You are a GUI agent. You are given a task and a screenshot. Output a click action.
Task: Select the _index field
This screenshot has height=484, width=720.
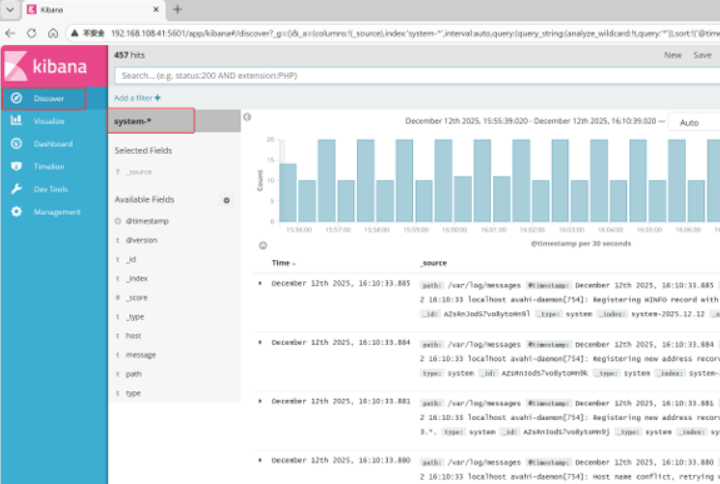(137, 278)
